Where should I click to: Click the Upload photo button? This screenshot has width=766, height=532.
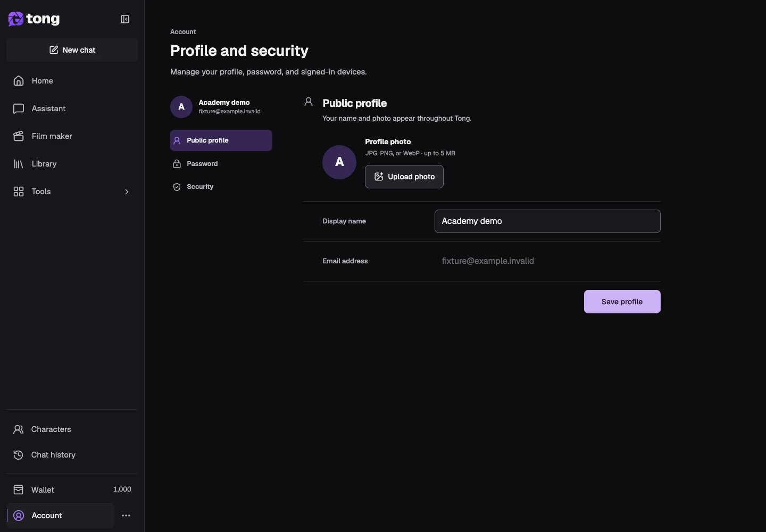404,177
